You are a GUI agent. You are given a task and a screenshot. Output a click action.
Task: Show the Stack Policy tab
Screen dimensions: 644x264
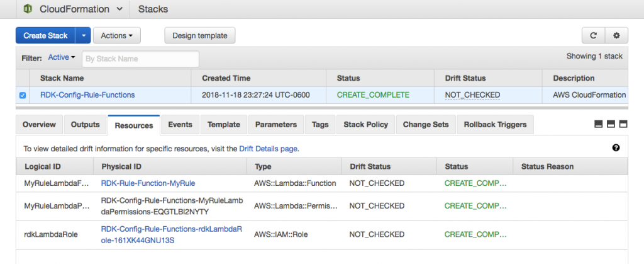pos(365,125)
